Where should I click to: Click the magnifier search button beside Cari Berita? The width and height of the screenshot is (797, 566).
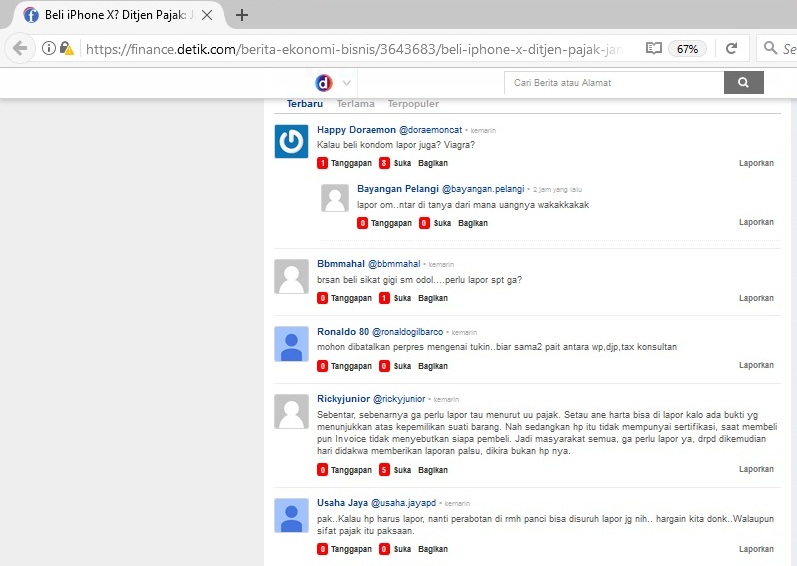pos(743,83)
